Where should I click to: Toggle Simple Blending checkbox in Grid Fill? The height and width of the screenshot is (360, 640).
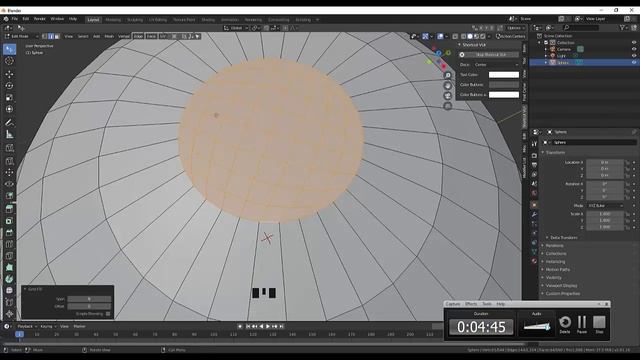108,314
